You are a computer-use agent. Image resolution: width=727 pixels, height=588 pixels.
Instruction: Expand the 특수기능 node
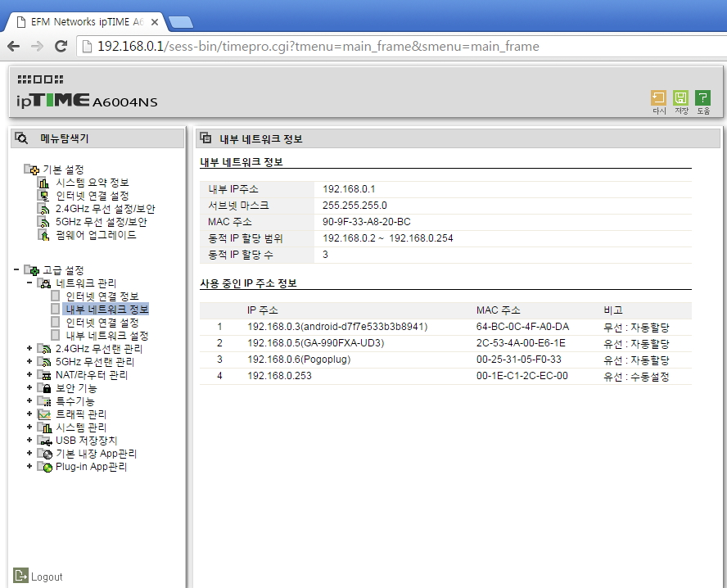[29, 400]
